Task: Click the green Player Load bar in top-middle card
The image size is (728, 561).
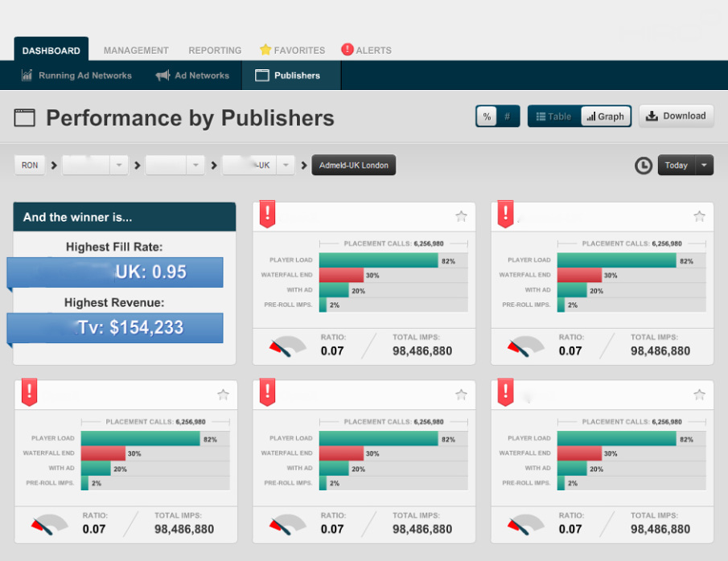Action: coord(378,260)
